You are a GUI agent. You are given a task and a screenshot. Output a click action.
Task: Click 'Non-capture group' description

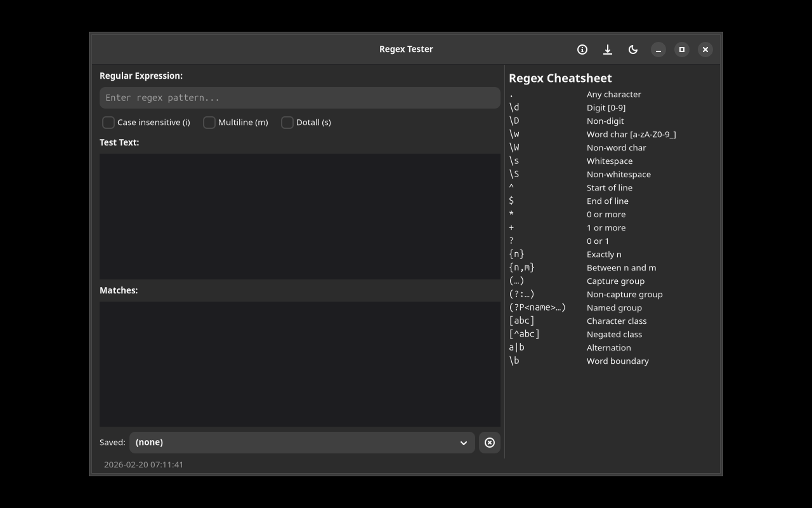624,294
